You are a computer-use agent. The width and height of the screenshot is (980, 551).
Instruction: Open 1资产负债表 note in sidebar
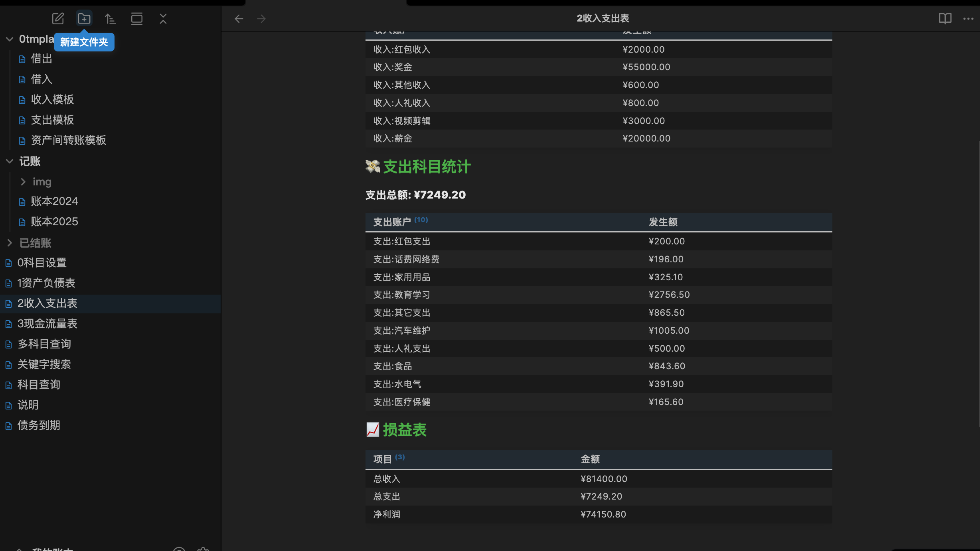click(46, 283)
